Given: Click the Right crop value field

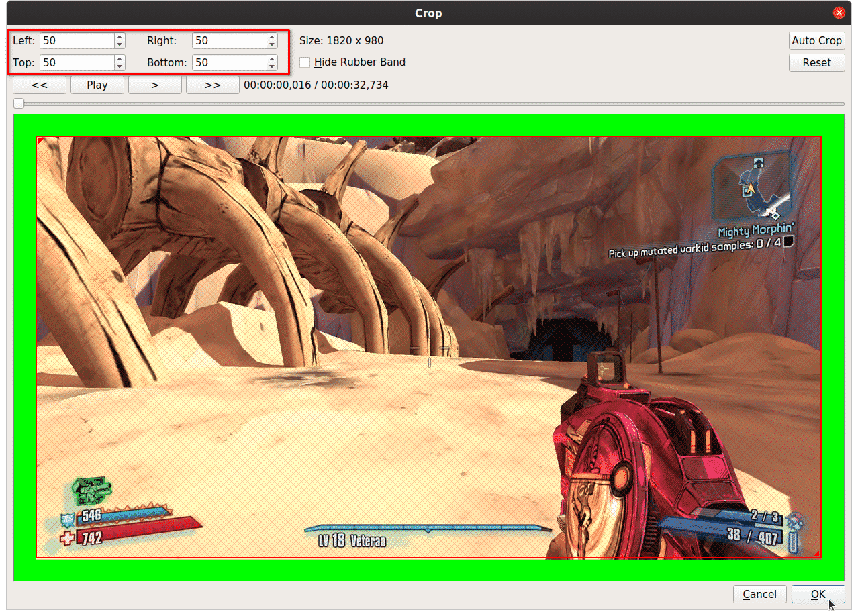Looking at the screenshot, I should 230,40.
